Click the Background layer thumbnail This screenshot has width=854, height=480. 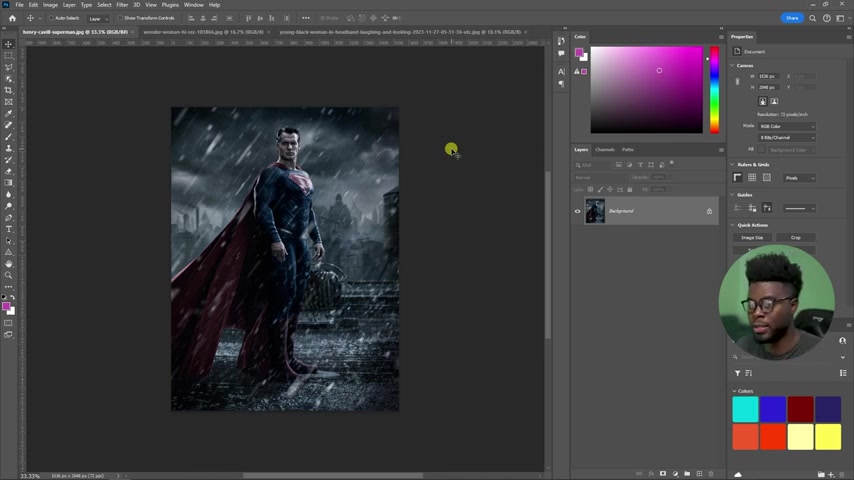pyautogui.click(x=595, y=211)
